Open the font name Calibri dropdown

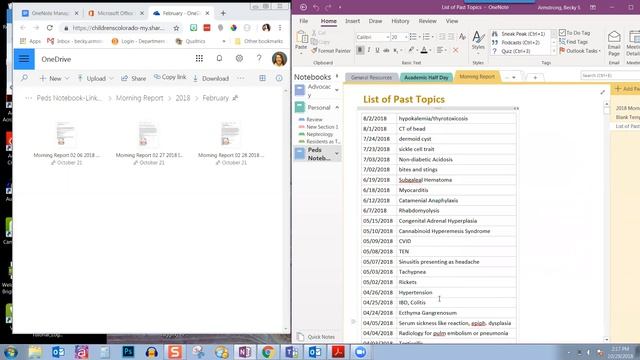[387, 37]
